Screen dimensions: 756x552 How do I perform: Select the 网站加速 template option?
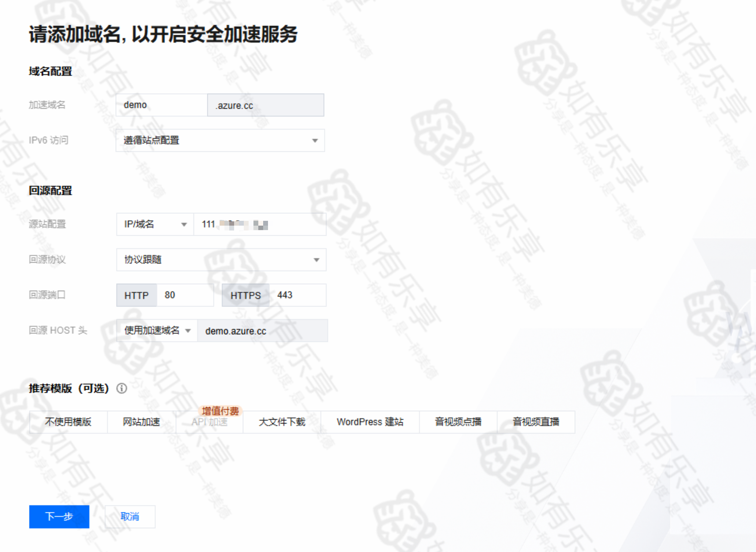point(141,422)
